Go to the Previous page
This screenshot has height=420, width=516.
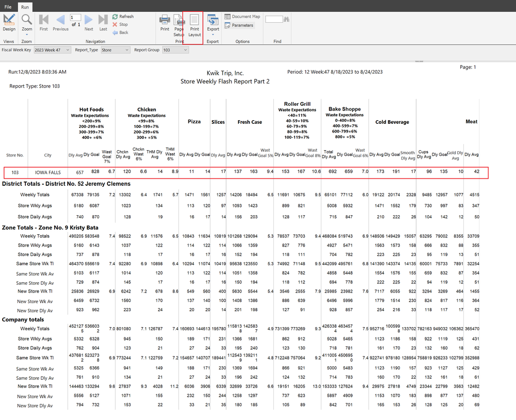point(60,22)
